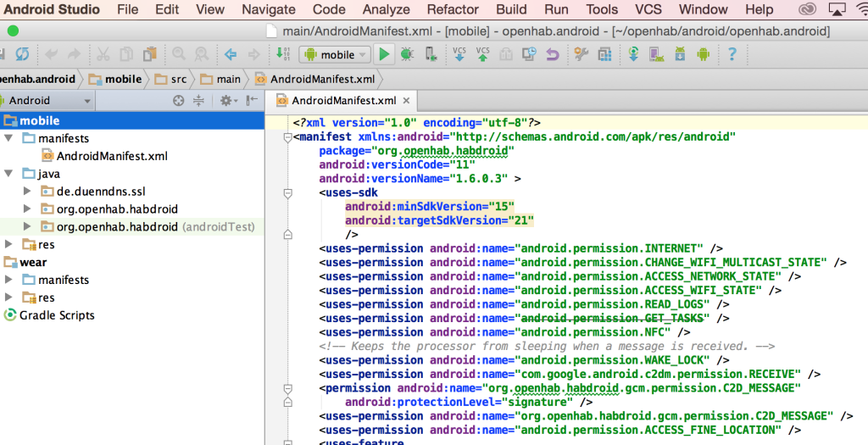Open the mobile run configuration dropdown
The image size is (868, 445).
335,54
